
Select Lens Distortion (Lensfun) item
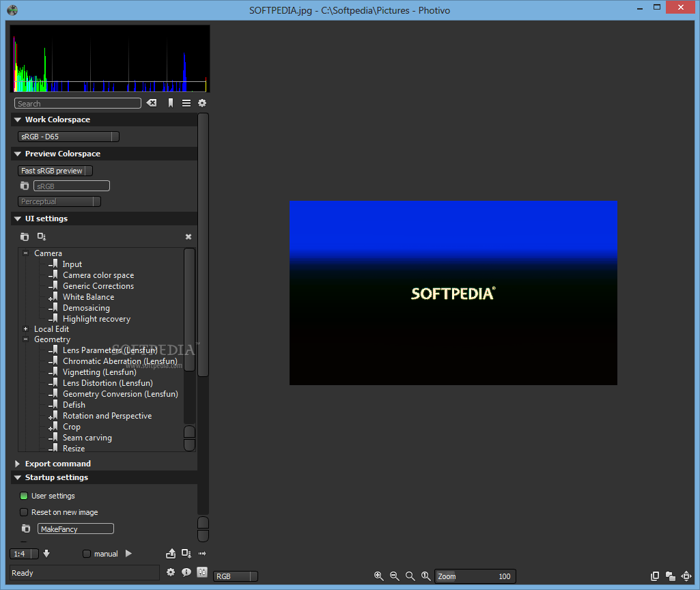[x=108, y=383]
